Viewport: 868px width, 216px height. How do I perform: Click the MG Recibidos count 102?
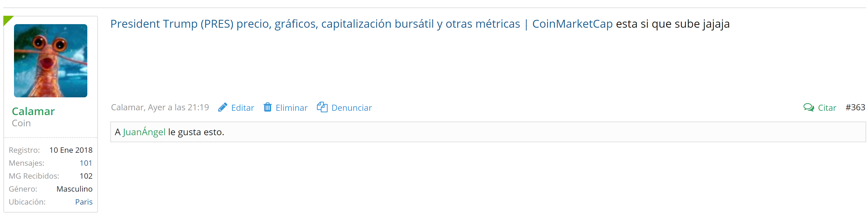(x=86, y=176)
